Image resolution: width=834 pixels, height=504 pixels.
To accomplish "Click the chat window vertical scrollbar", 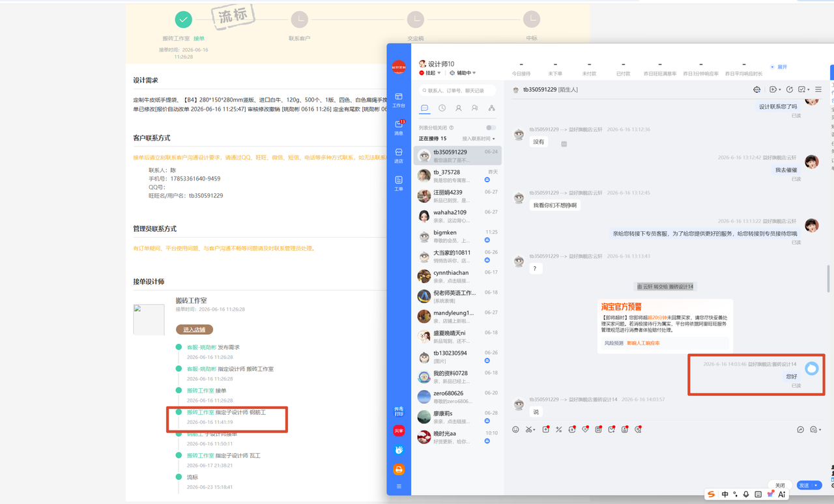I will (828, 278).
